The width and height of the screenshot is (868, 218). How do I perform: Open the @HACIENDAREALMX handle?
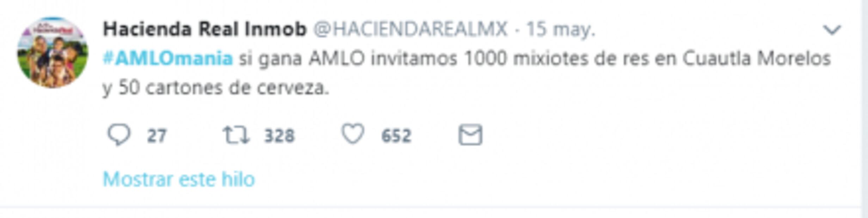click(410, 29)
